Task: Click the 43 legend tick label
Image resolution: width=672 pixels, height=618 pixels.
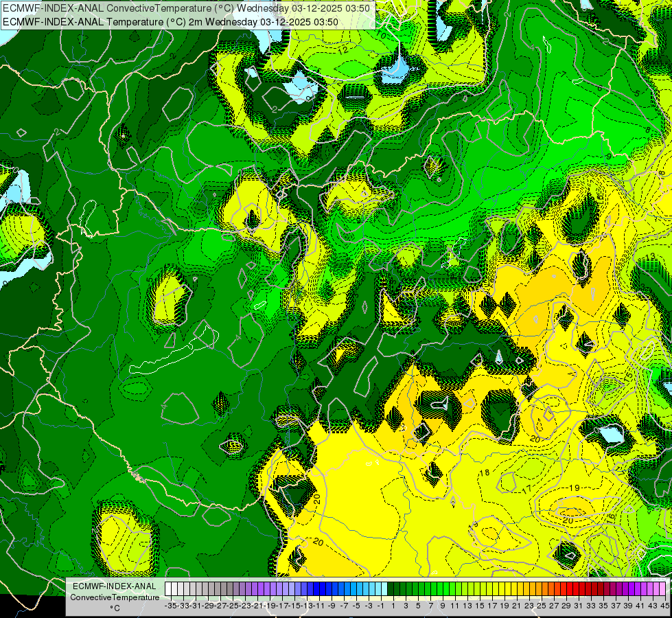Action: pyautogui.click(x=652, y=606)
